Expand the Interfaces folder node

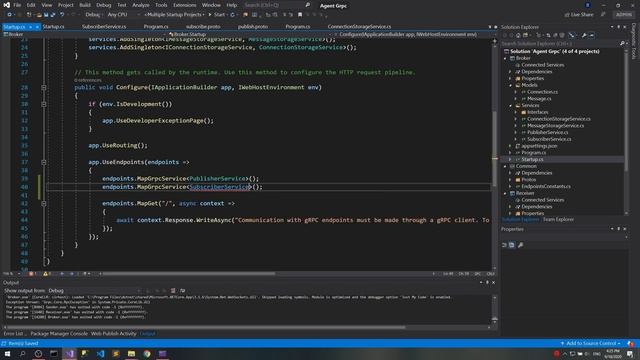(x=516, y=112)
